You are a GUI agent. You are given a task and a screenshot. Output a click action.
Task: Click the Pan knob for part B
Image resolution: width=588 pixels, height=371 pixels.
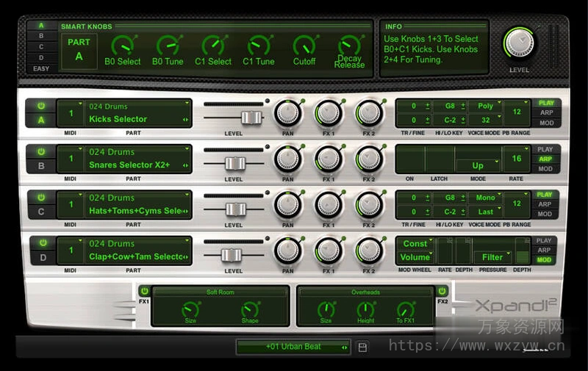(x=287, y=159)
